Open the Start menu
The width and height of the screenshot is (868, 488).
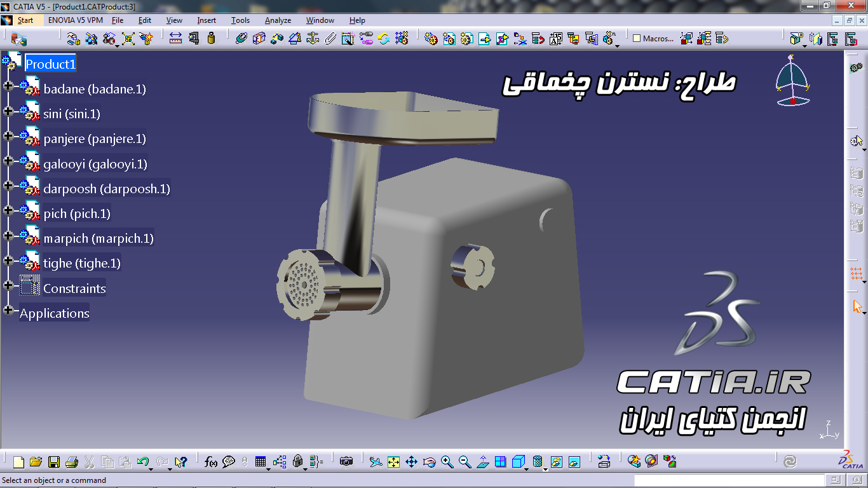tap(25, 20)
